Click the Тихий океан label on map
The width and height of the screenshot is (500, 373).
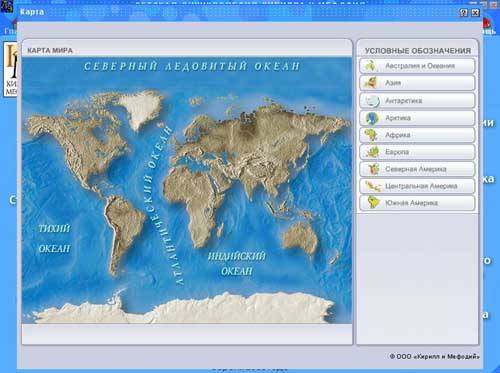pos(54,238)
